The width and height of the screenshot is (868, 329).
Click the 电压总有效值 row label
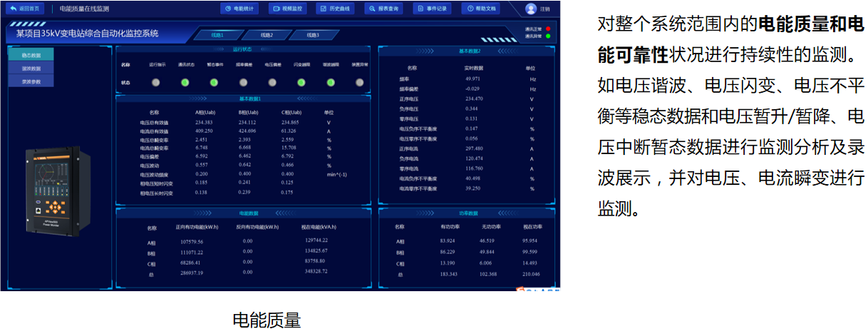click(154, 123)
